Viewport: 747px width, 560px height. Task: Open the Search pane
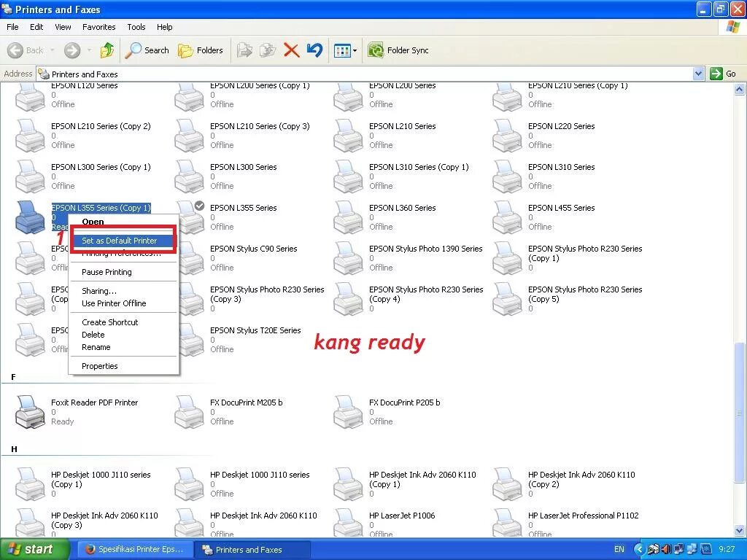[147, 50]
